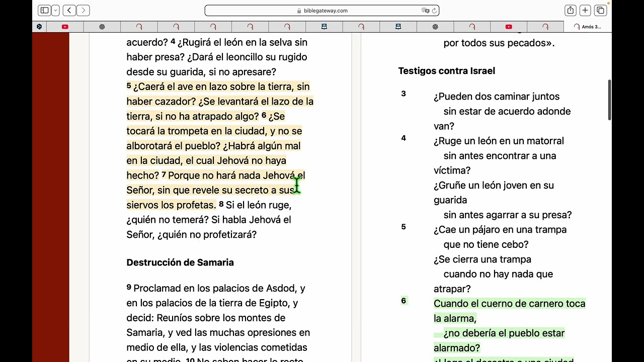The image size is (644, 362).
Task: Go back to the previous page
Action: tap(69, 10)
